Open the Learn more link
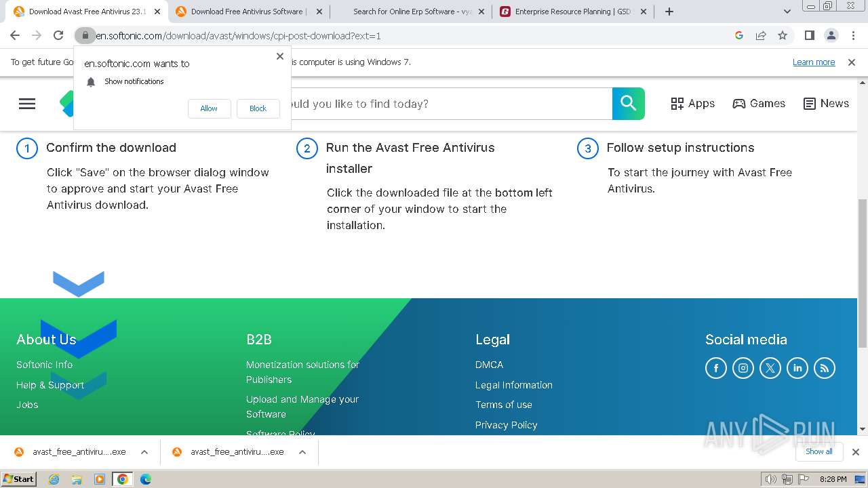 pos(814,62)
